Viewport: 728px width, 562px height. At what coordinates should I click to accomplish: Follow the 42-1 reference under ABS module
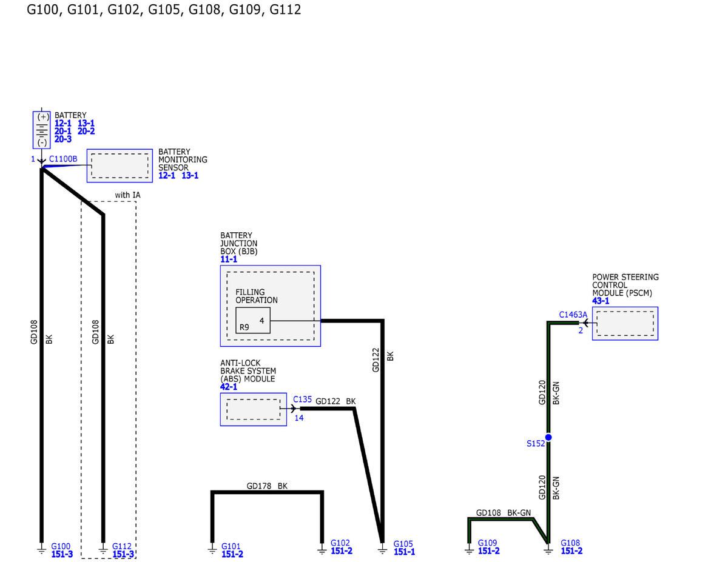pos(229,387)
